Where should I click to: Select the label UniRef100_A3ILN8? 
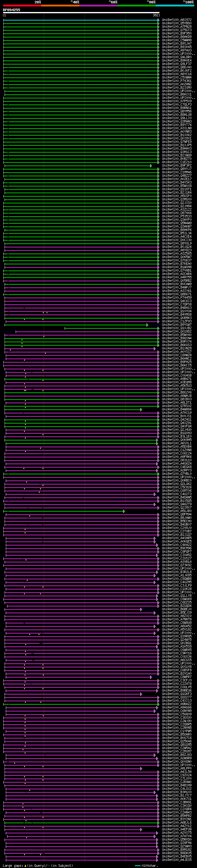pos(177,128)
